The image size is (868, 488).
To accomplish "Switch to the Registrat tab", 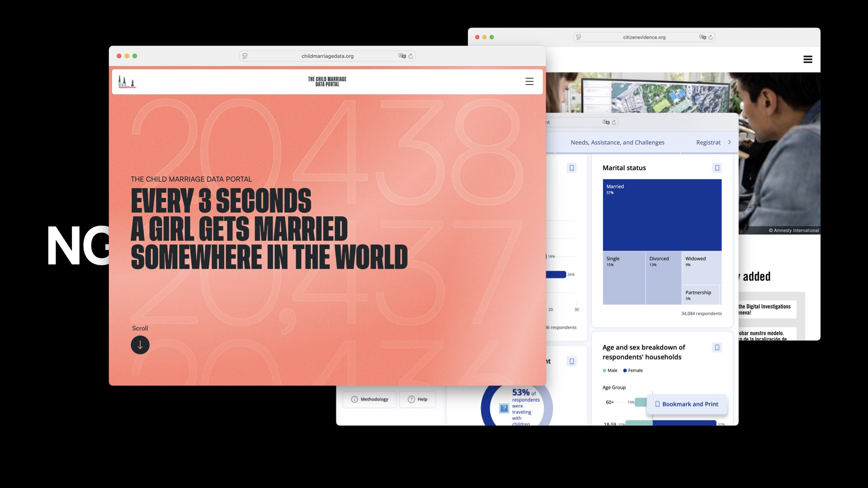I will [x=708, y=142].
